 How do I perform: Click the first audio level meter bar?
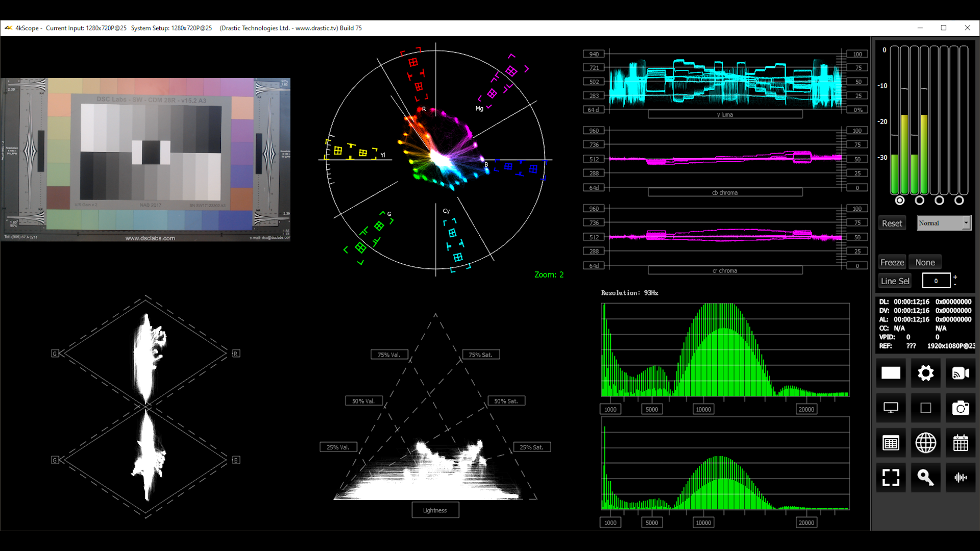click(x=895, y=120)
